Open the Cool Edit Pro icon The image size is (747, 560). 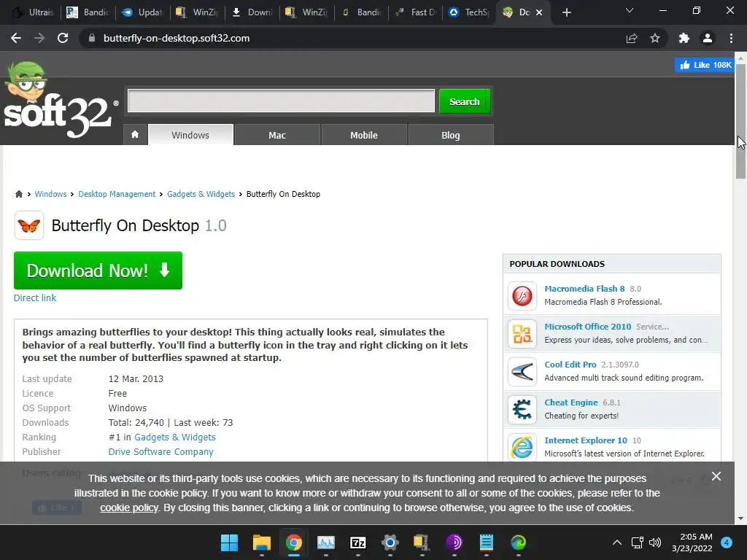522,371
